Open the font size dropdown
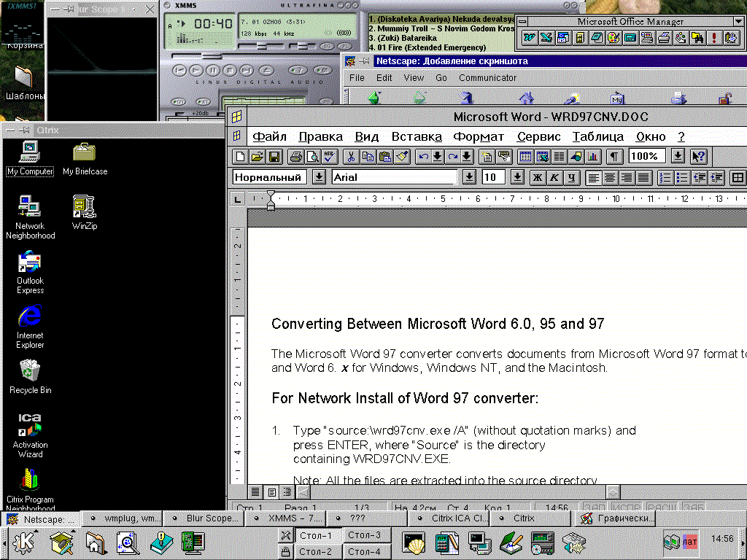Screen dimensions: 747x560 (x=517, y=178)
